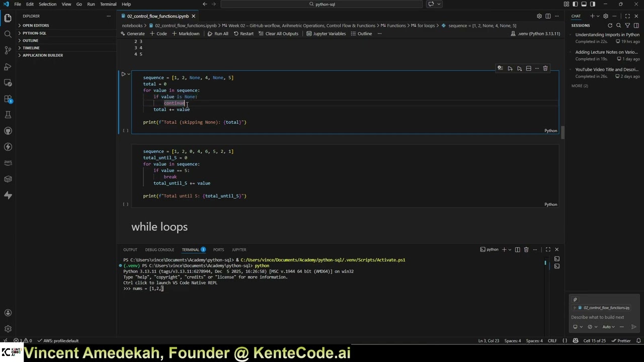Open the Selection menu
The height and width of the screenshot is (362, 644).
tap(47, 4)
